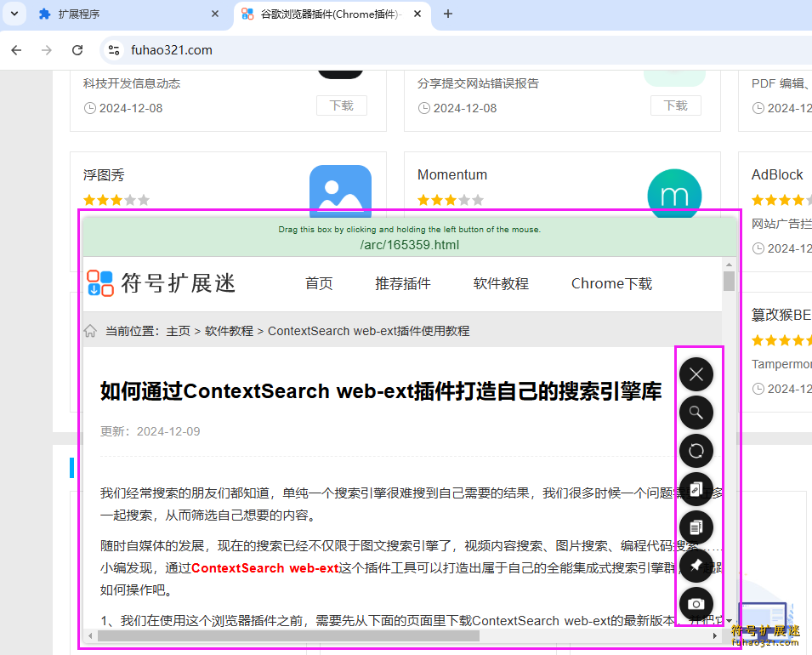Click 下载 button for 科技开发信息动态 card
Image resolution: width=812 pixels, height=655 pixels.
[342, 105]
